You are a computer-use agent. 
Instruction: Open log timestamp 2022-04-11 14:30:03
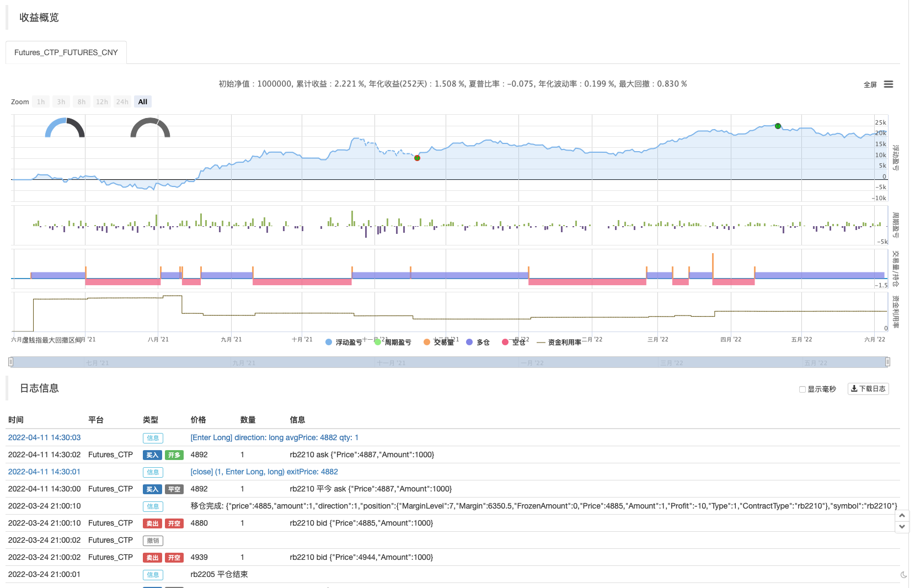44,437
